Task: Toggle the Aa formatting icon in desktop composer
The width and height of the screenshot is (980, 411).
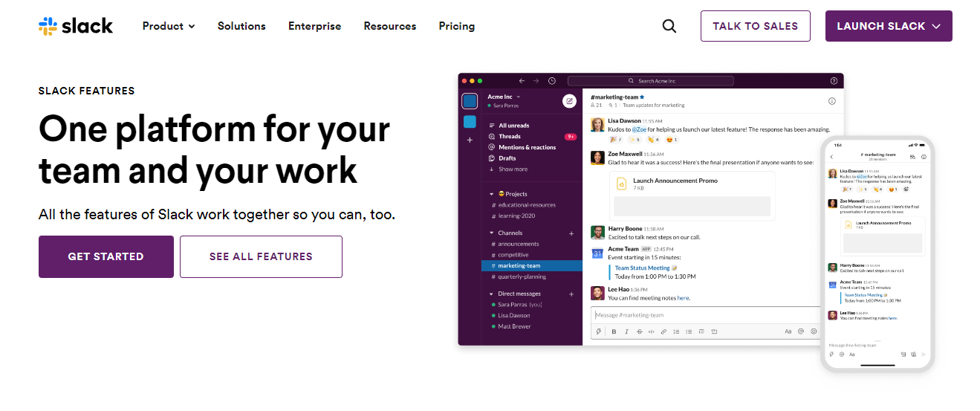Action: 788,331
